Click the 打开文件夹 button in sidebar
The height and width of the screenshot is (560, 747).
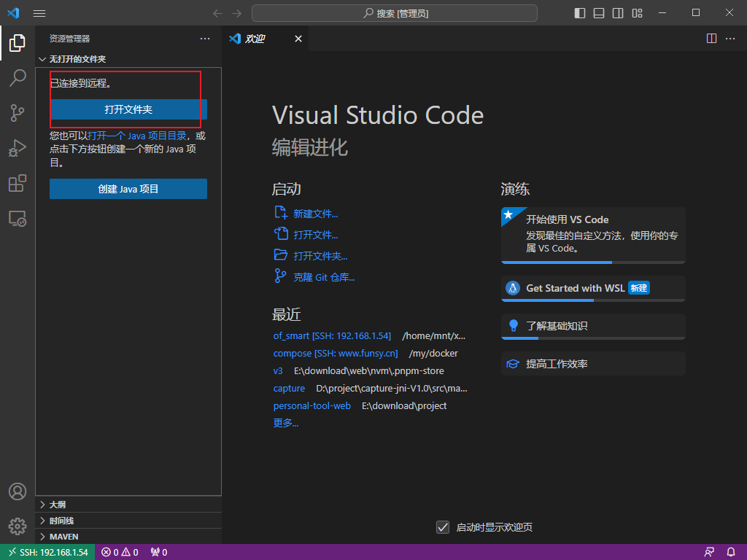(x=128, y=109)
